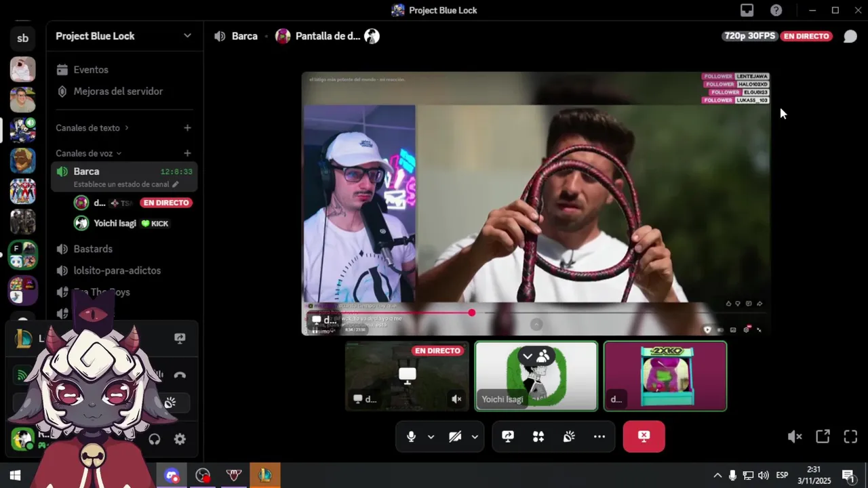This screenshot has height=488, width=868.
Task: Click the main shared screen video
Action: click(536, 203)
